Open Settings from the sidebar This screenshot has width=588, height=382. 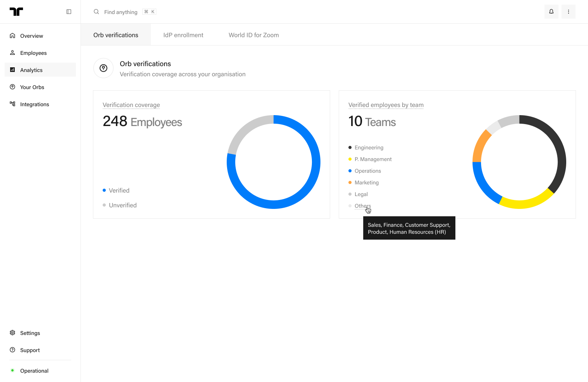pyautogui.click(x=40, y=333)
